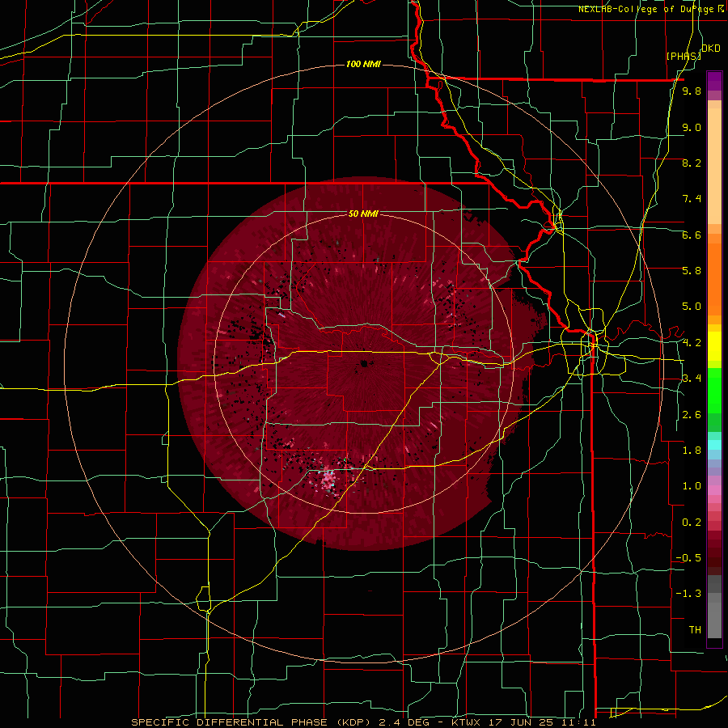Click the 5.8 value on the color scale

coord(692,271)
